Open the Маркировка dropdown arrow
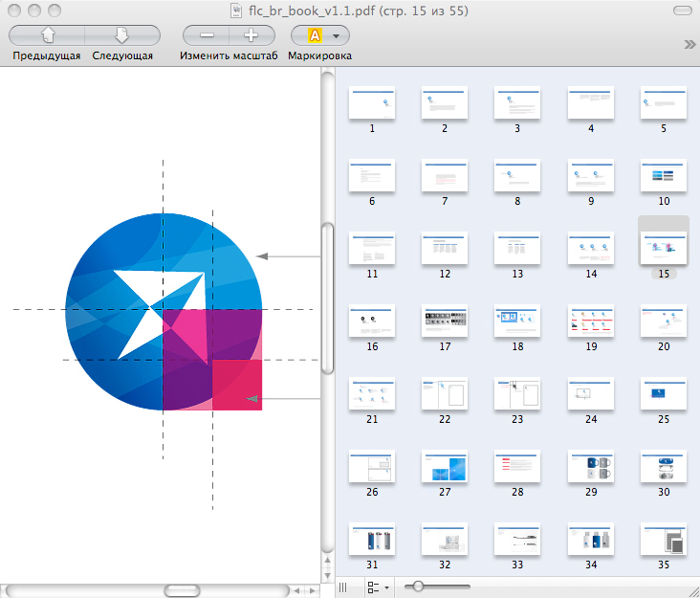Viewport: 700px width, 598px height. click(335, 35)
